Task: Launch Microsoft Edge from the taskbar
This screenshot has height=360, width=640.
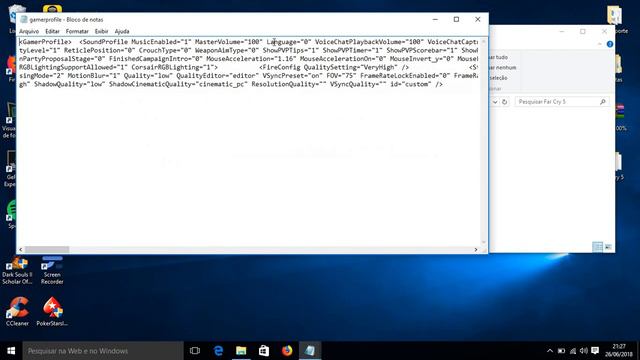Action: [x=218, y=351]
